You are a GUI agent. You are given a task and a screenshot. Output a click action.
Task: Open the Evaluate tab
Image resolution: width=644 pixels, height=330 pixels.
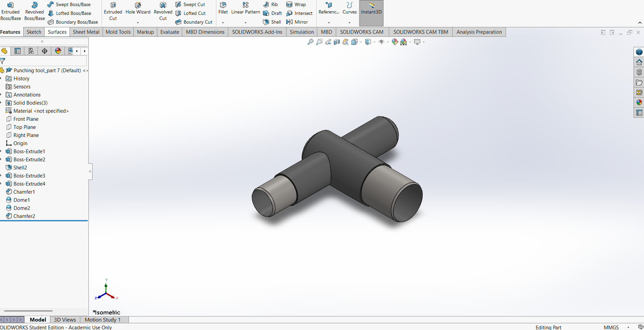pos(169,32)
